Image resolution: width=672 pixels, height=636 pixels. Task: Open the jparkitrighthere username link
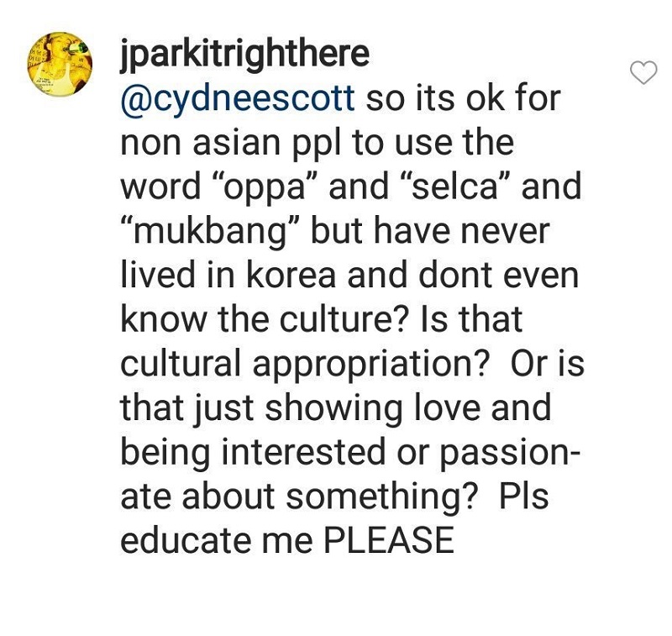pyautogui.click(x=244, y=55)
